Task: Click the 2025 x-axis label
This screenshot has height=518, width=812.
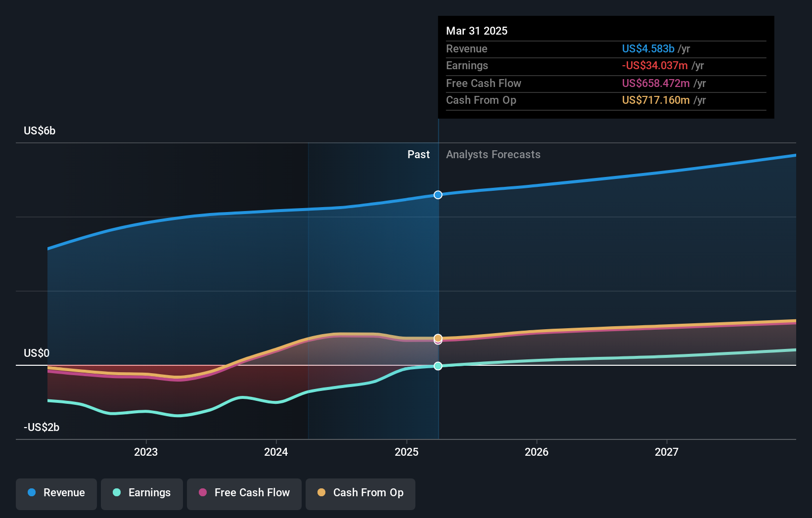Action: tap(406, 452)
